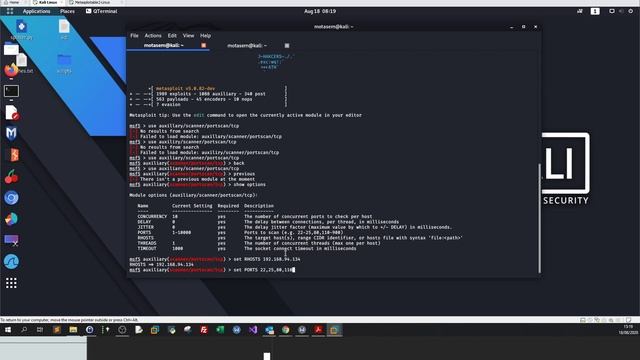Open the Places menu in top panel
Image resolution: width=640 pixels, height=360 pixels.
[x=67, y=11]
